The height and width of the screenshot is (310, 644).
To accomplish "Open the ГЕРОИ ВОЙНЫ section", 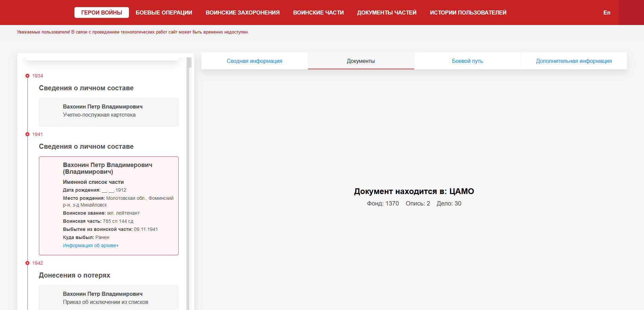I will coord(102,13).
